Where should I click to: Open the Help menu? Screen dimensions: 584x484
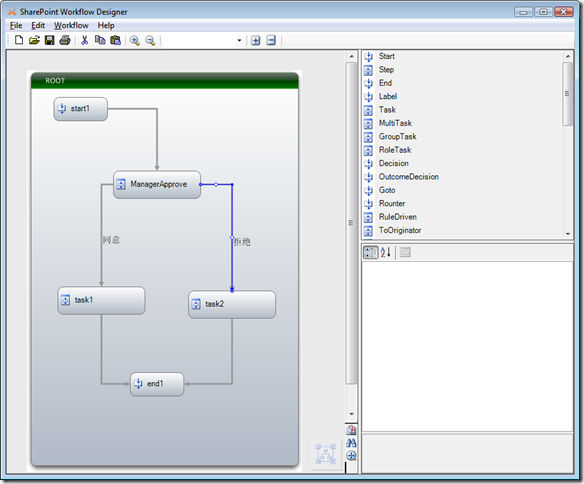pos(106,25)
